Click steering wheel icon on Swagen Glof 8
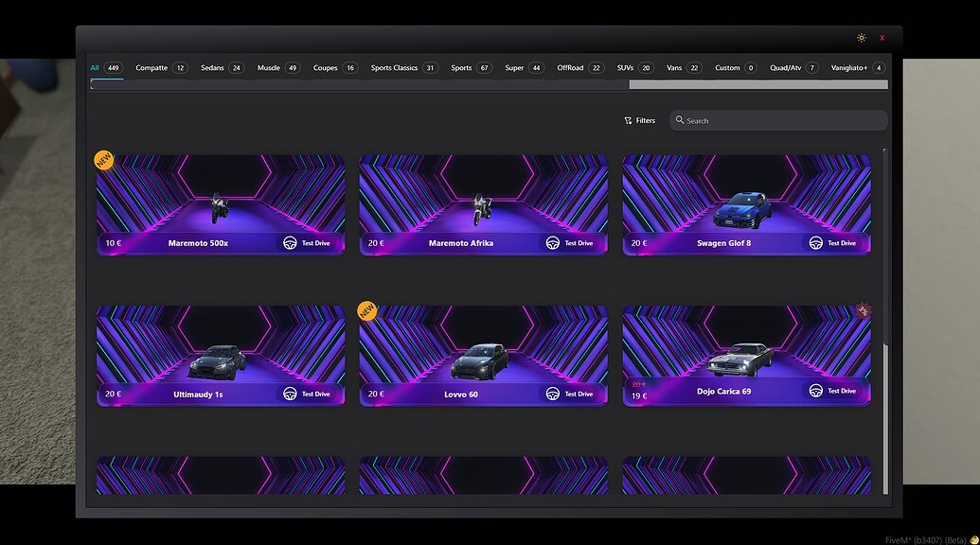Image resolution: width=980 pixels, height=545 pixels. pyautogui.click(x=815, y=243)
